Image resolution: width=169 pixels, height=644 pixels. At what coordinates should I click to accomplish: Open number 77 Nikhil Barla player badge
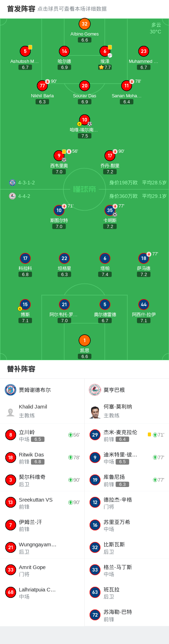(x=42, y=86)
